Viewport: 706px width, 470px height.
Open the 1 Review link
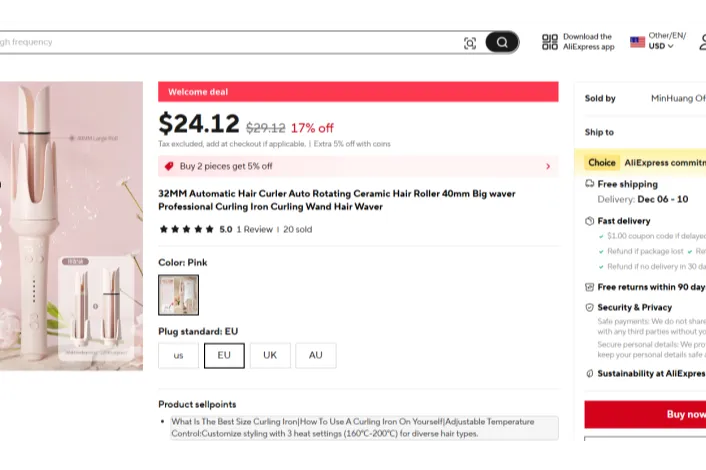pyautogui.click(x=254, y=230)
